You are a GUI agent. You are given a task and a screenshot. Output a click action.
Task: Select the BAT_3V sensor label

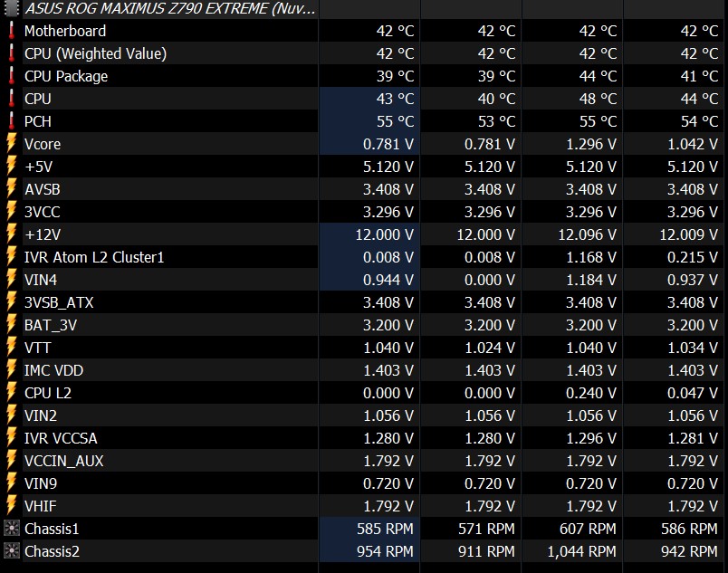pos(51,325)
